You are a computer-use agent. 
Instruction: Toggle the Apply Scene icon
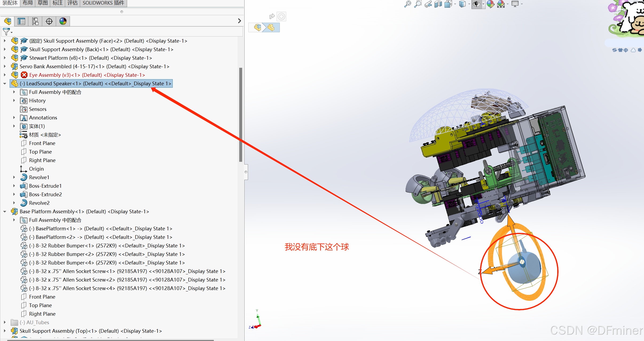pyautogui.click(x=501, y=4)
